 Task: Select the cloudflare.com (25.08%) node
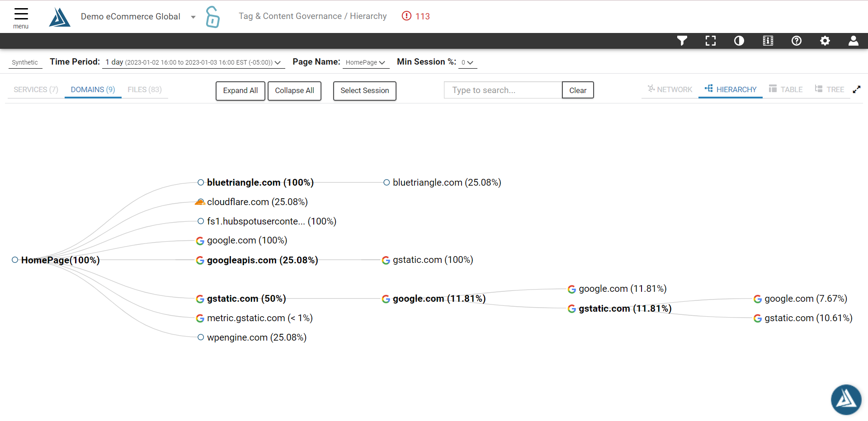tap(252, 202)
